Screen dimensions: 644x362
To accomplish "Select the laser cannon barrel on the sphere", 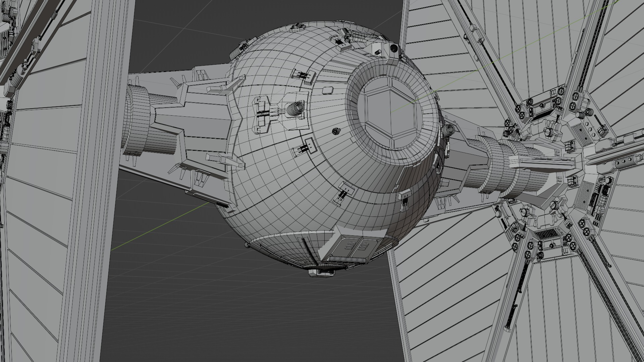I will pos(296,108).
